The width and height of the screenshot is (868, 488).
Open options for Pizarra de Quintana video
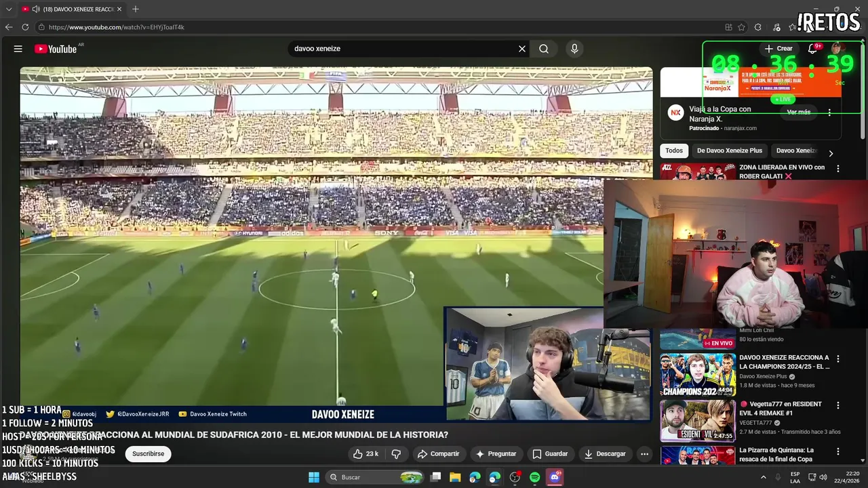point(838,451)
